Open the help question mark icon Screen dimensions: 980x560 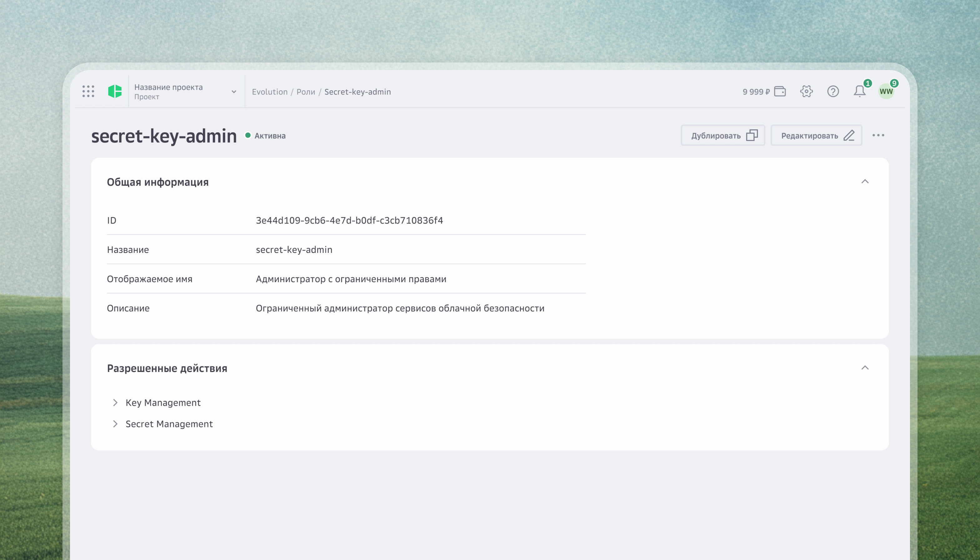click(833, 92)
